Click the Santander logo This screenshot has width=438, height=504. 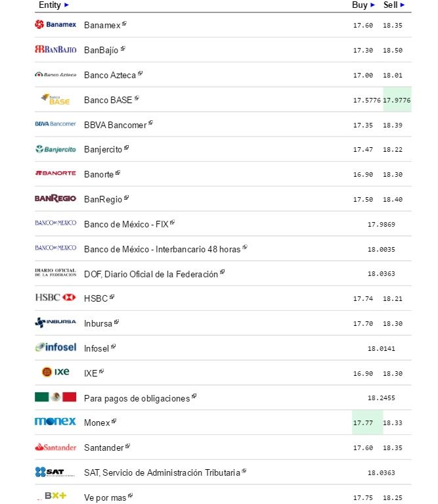55,447
